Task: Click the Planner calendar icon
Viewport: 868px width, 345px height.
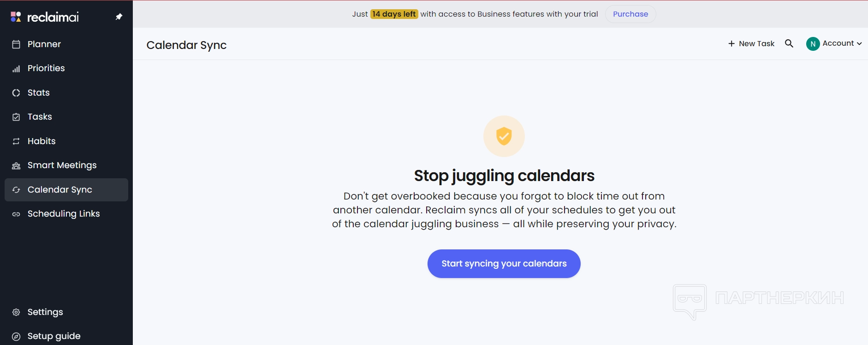Action: click(16, 44)
